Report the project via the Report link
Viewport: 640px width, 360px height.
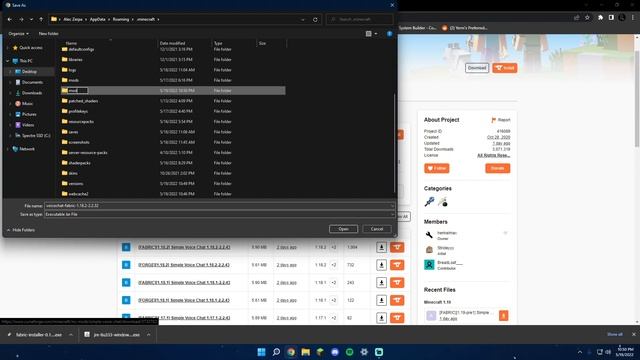501,120
